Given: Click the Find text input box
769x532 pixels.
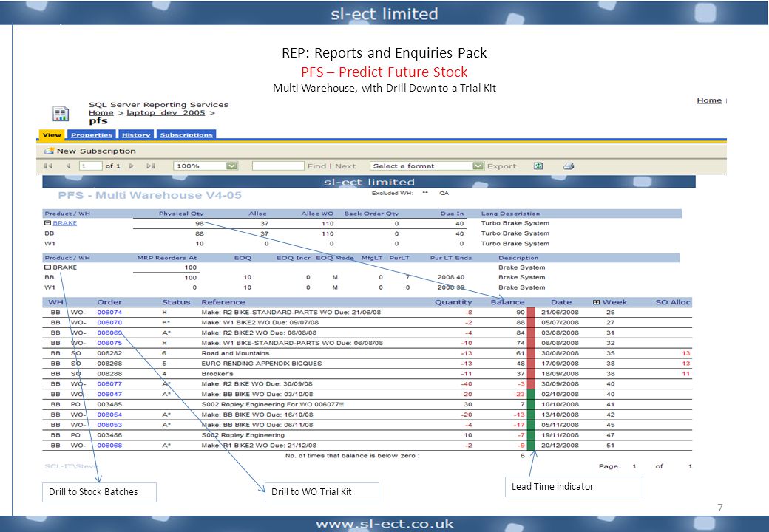Looking at the screenshot, I should pyautogui.click(x=278, y=166).
